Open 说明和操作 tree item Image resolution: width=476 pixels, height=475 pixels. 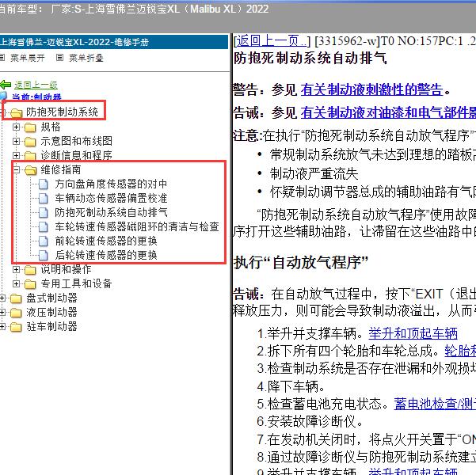click(x=66, y=269)
